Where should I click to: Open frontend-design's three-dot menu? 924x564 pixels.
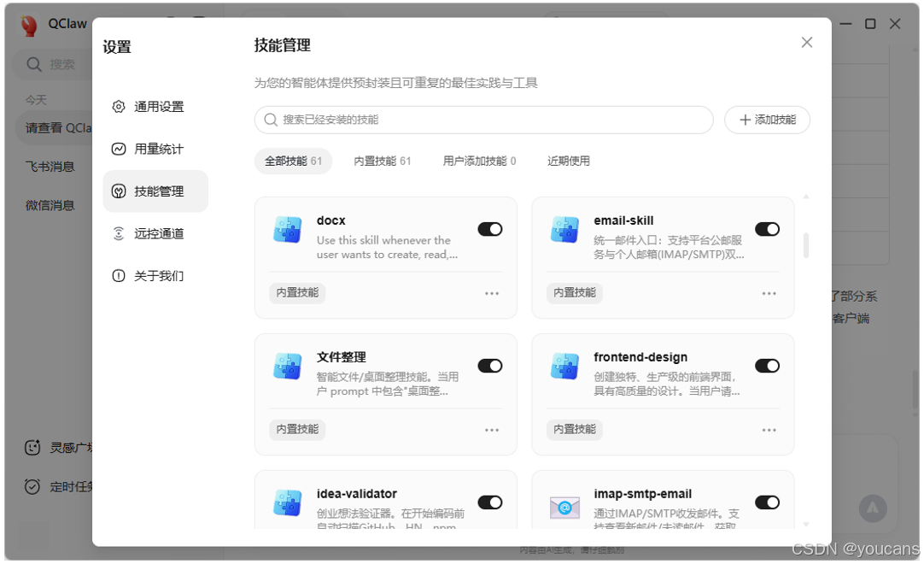tap(769, 430)
